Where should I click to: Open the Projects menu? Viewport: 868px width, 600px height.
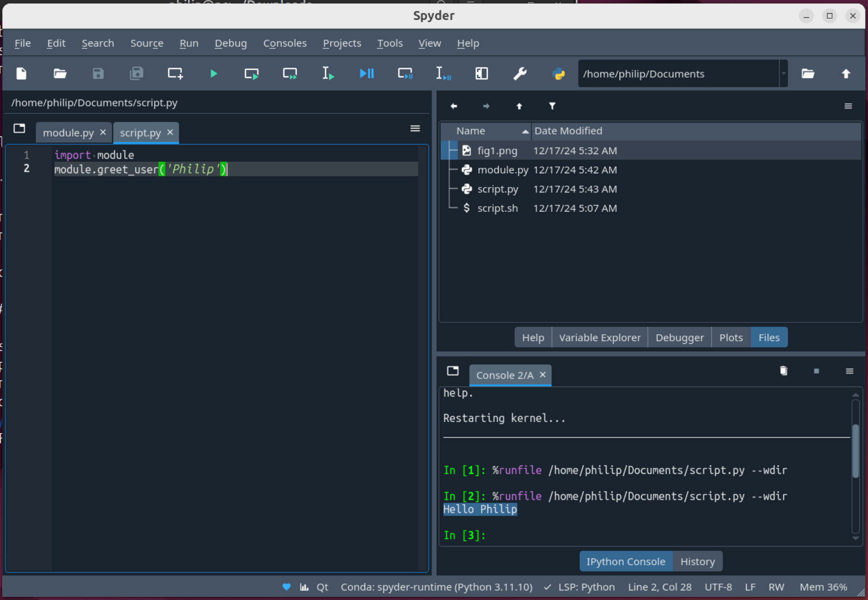click(342, 43)
